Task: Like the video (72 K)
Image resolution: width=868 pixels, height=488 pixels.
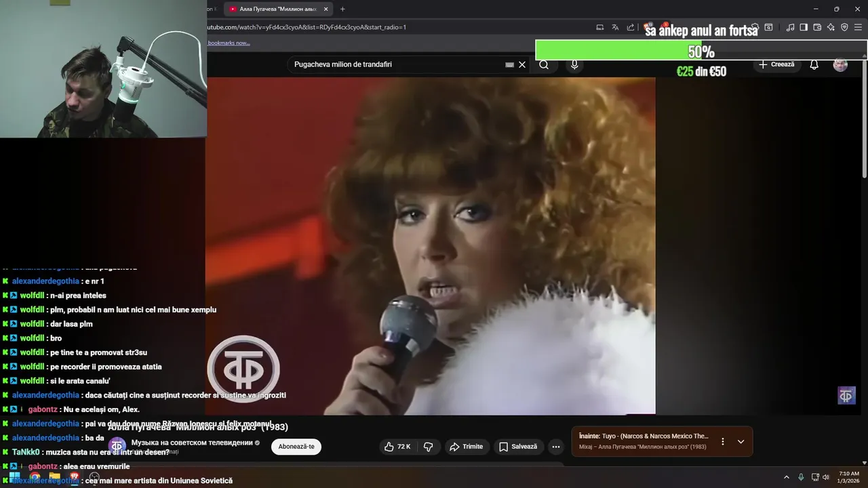Action: [x=397, y=447]
